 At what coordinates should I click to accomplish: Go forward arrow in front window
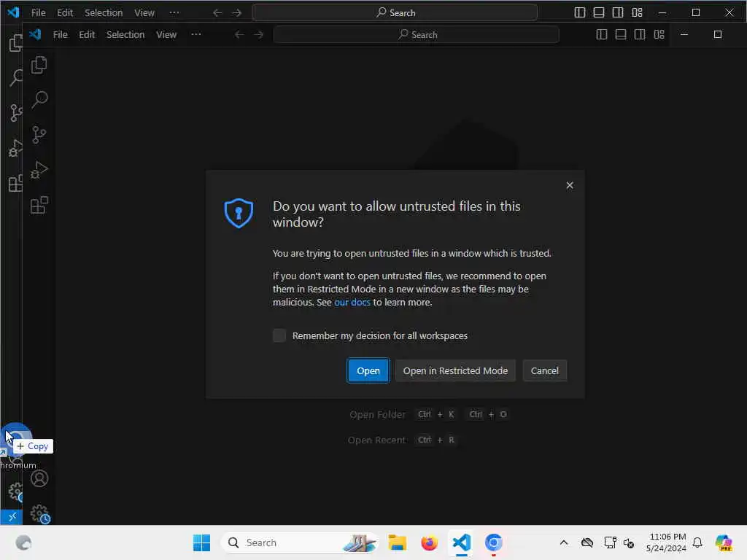258,34
